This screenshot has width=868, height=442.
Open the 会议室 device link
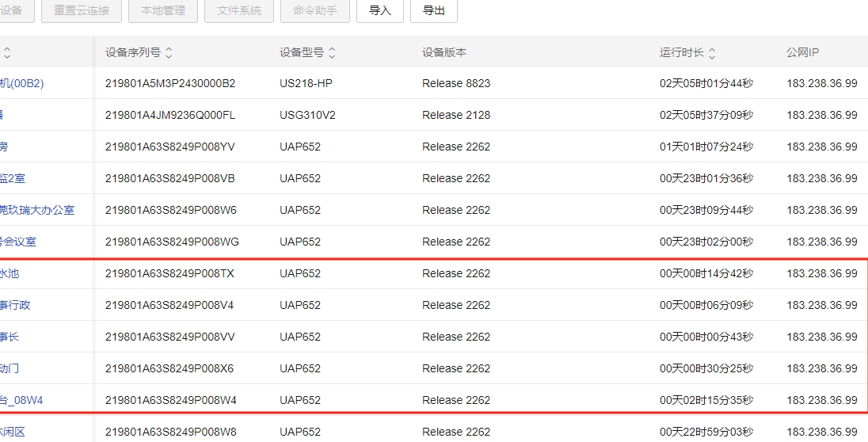tap(18, 242)
